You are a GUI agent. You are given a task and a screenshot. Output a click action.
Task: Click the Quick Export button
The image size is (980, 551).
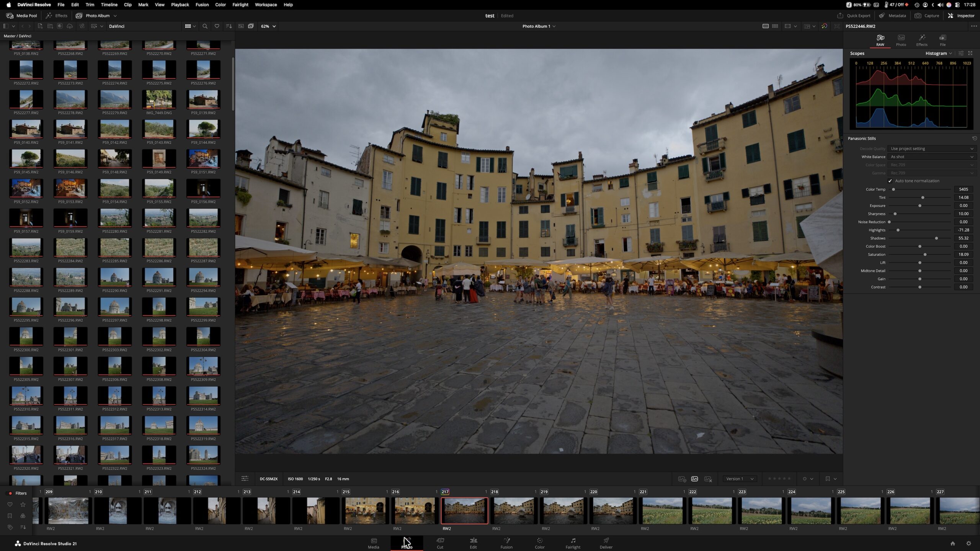[x=854, y=16]
